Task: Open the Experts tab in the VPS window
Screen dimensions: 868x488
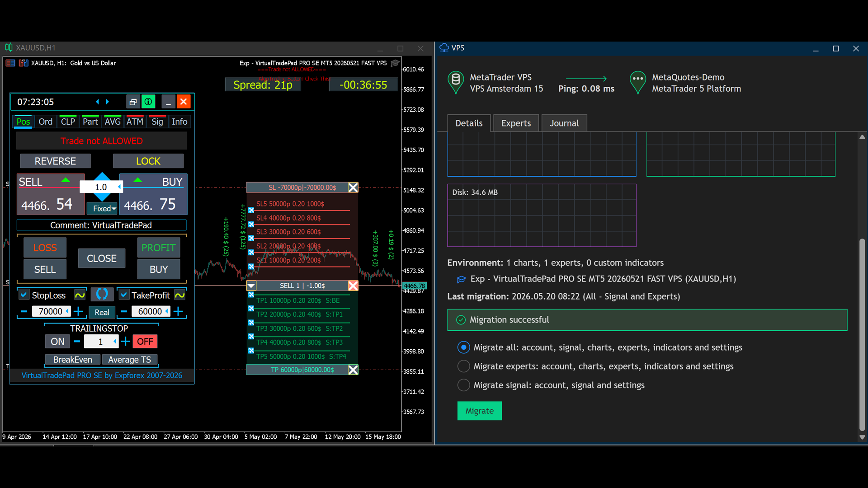Action: (x=516, y=123)
